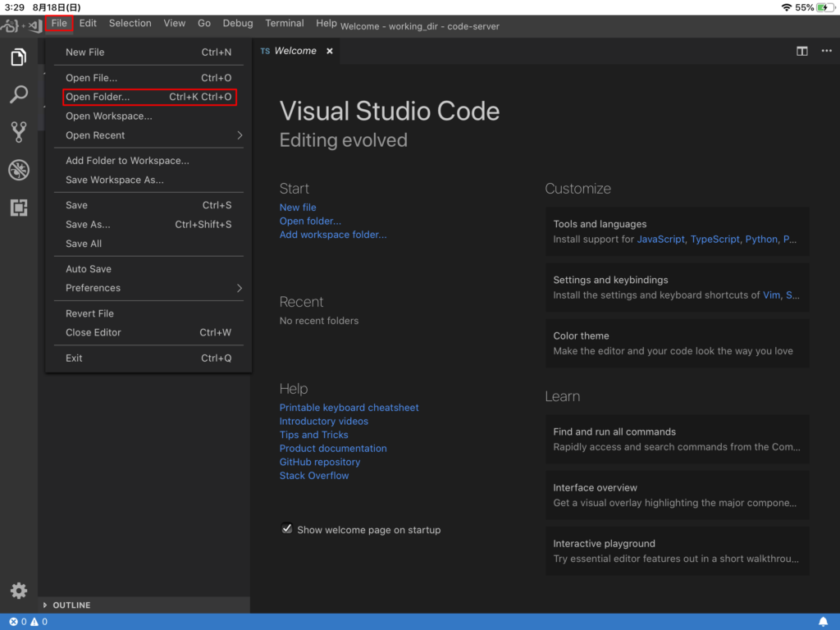Open the Search view in the activity bar

(19, 94)
